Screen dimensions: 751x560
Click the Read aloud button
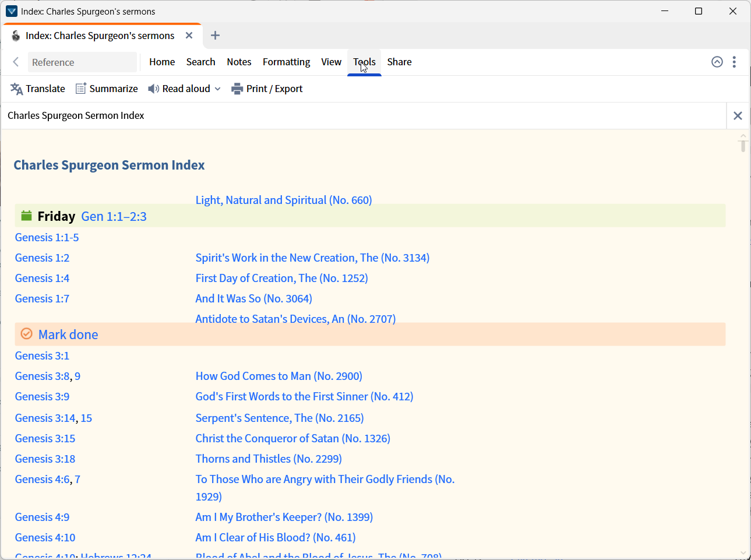coord(184,89)
